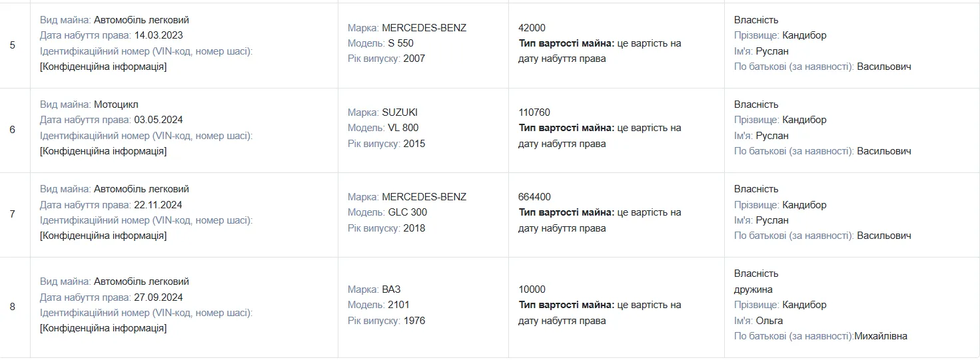The width and height of the screenshot is (980, 360).
Task: Click row number 5 cell
Action: 13,46
